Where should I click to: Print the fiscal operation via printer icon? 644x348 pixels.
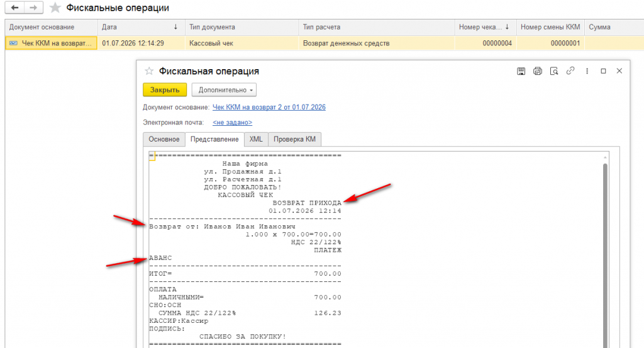point(537,71)
